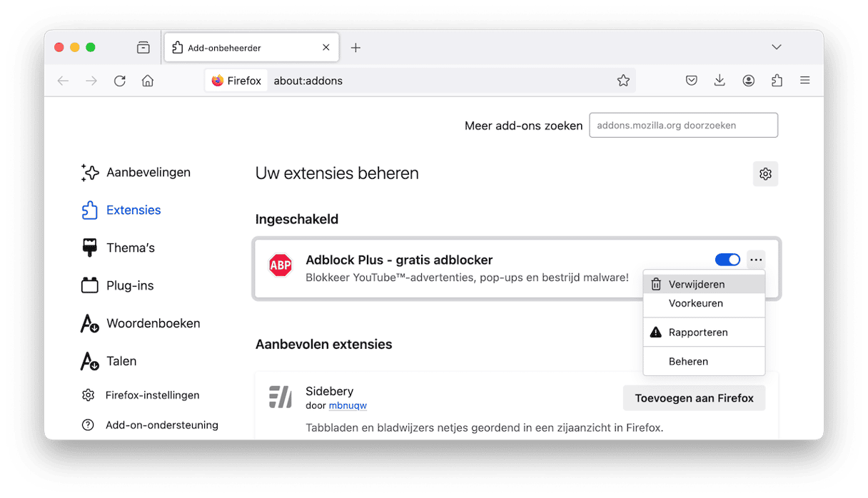This screenshot has width=868, height=498.
Task: Bookmark this page with the star icon
Action: (x=623, y=81)
